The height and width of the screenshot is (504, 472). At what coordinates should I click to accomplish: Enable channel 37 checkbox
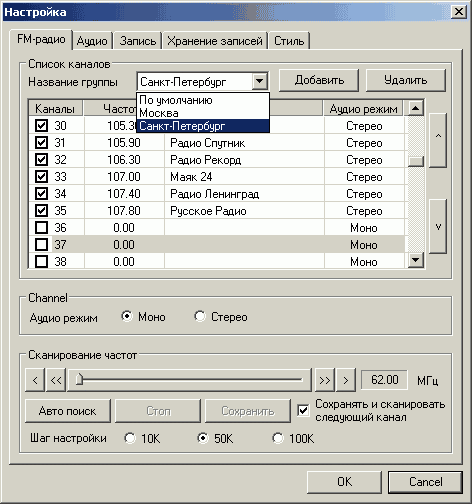tap(41, 245)
